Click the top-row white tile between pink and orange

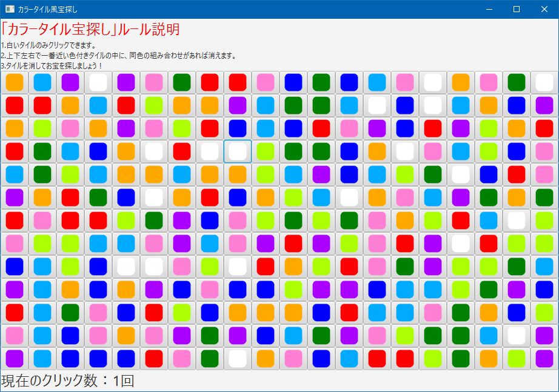tap(433, 82)
